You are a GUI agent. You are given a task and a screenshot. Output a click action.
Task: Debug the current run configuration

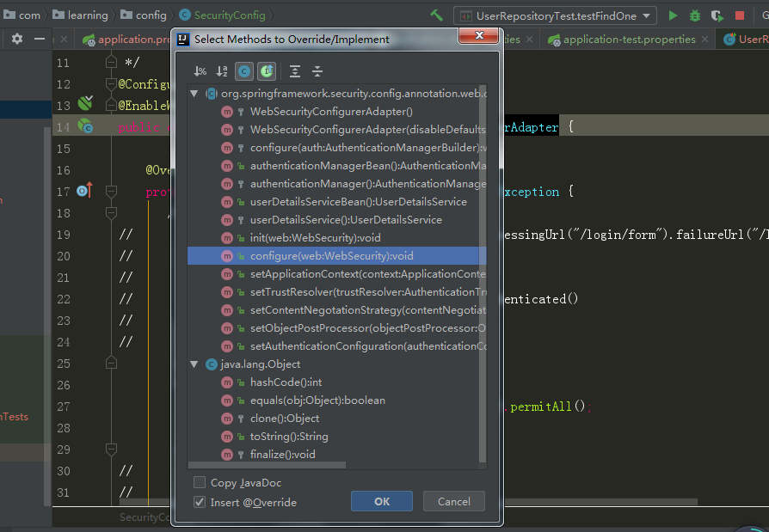pos(694,15)
